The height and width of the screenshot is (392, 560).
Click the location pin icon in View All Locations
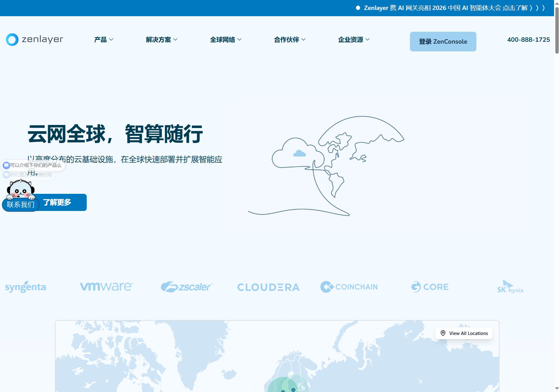click(x=443, y=333)
